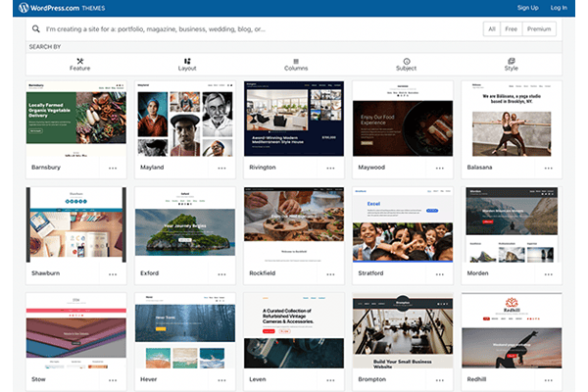Viewport: 588px width, 392px height.
Task: Expand the Style search filter
Action: tap(512, 65)
